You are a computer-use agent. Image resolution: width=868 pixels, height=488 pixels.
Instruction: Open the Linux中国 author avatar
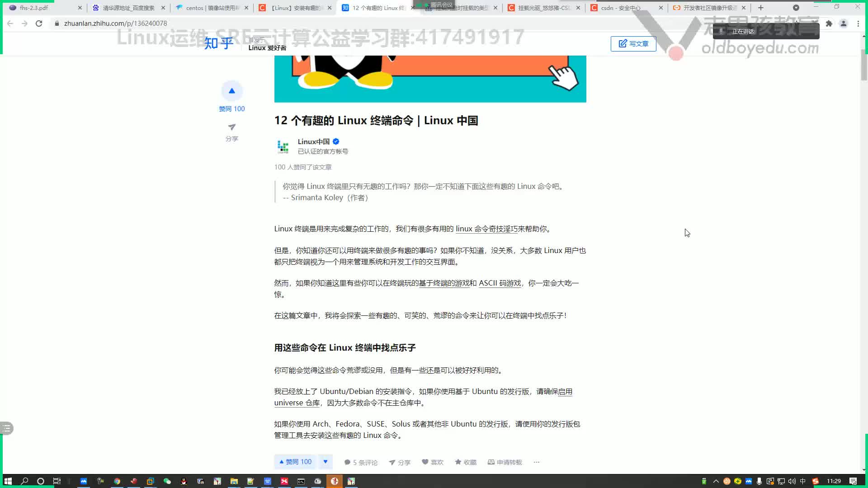[x=283, y=146]
